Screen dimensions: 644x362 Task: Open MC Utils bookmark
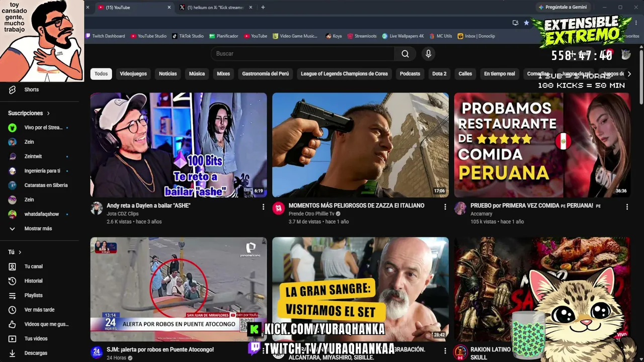click(x=440, y=36)
